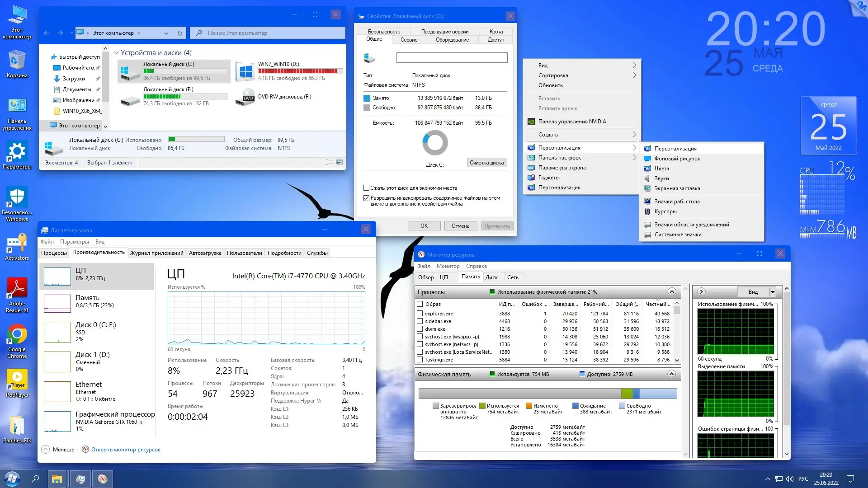Click the Resource Monitor taskbar icon
The width and height of the screenshot is (868, 488).
(x=103, y=479)
